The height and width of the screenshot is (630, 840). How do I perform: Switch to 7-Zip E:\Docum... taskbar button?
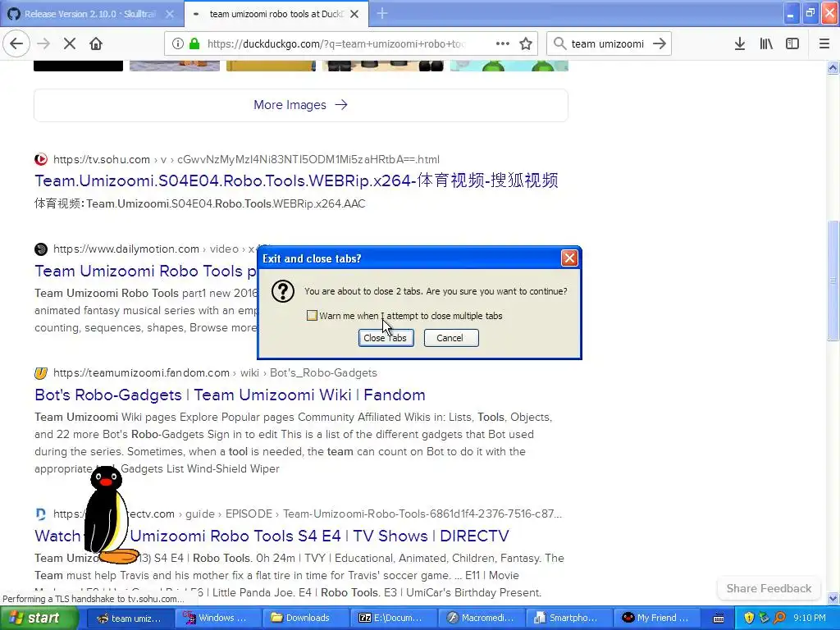pos(393,619)
